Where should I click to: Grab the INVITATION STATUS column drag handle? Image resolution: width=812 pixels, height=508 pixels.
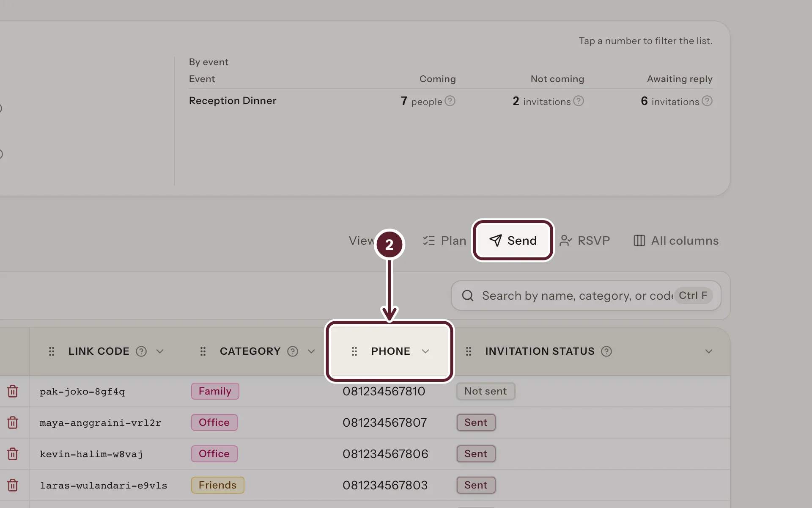469,351
